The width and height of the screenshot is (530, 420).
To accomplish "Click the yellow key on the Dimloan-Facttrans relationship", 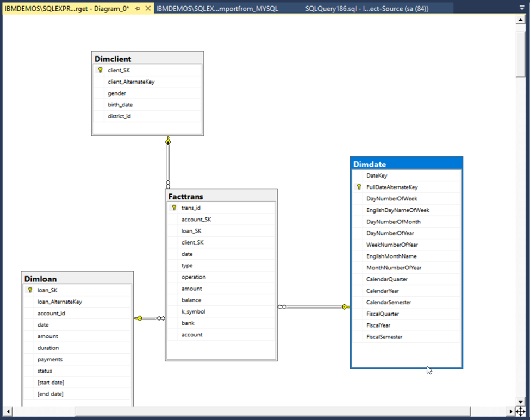I will (140, 319).
